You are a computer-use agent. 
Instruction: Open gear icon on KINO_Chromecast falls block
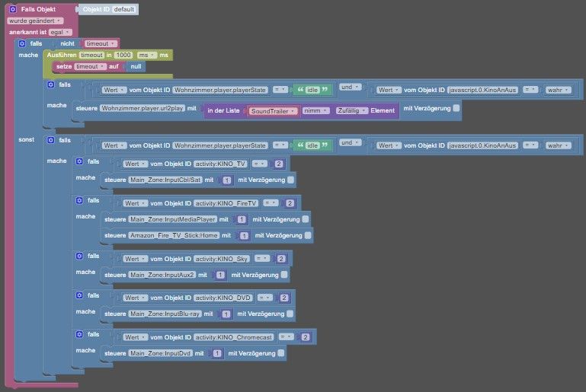79,334
